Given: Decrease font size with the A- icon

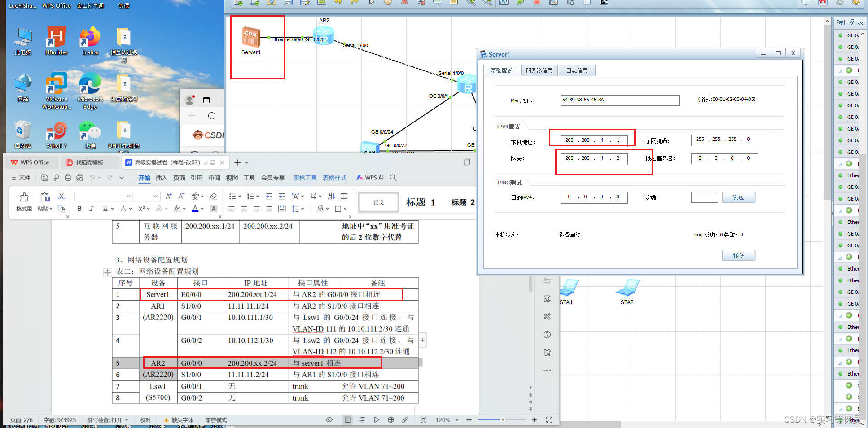Looking at the screenshot, I should point(181,196).
